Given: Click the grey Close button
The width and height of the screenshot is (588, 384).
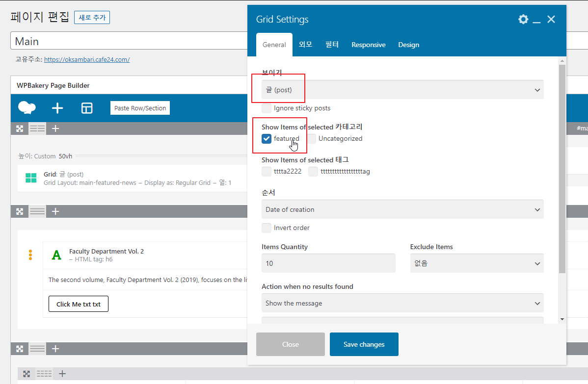Looking at the screenshot, I should click(290, 344).
